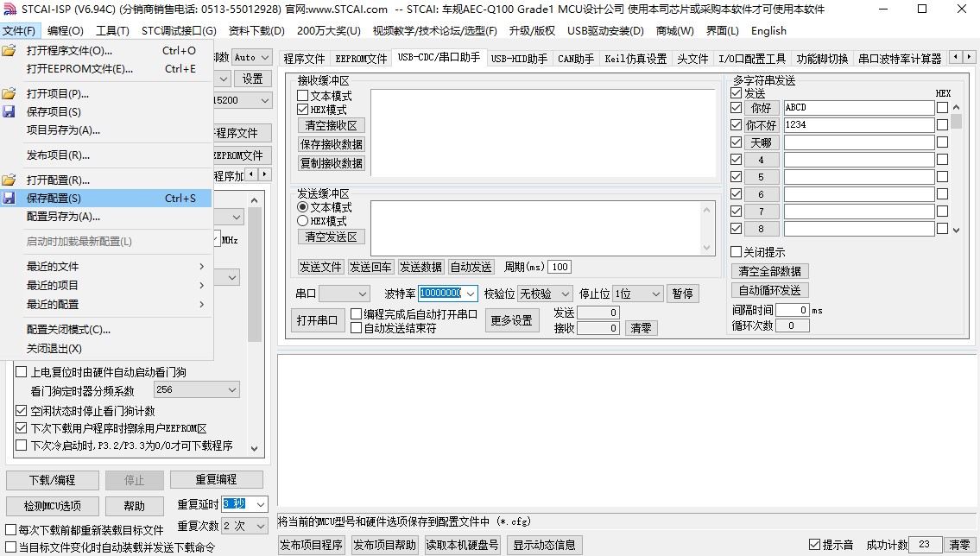This screenshot has height=556, width=980.
Task: Toggle 每次下载前都重新装载目标文件 checkbox
Action: 10,530
